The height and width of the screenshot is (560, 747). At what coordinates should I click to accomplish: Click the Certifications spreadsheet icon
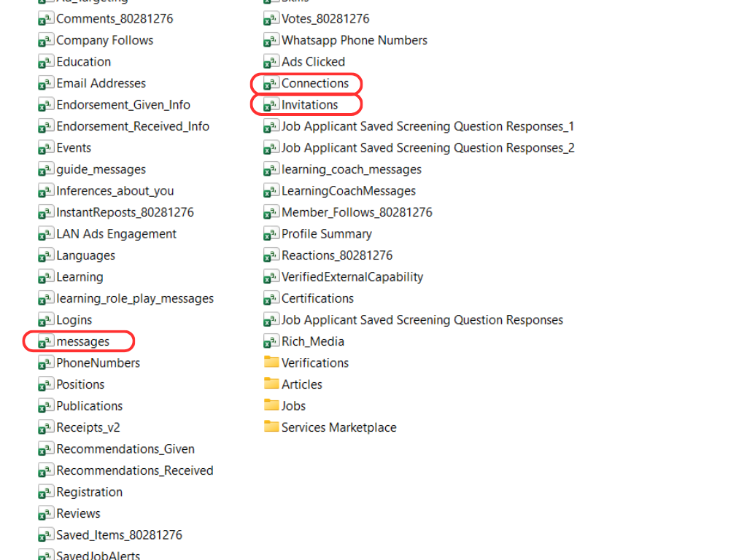tap(271, 298)
